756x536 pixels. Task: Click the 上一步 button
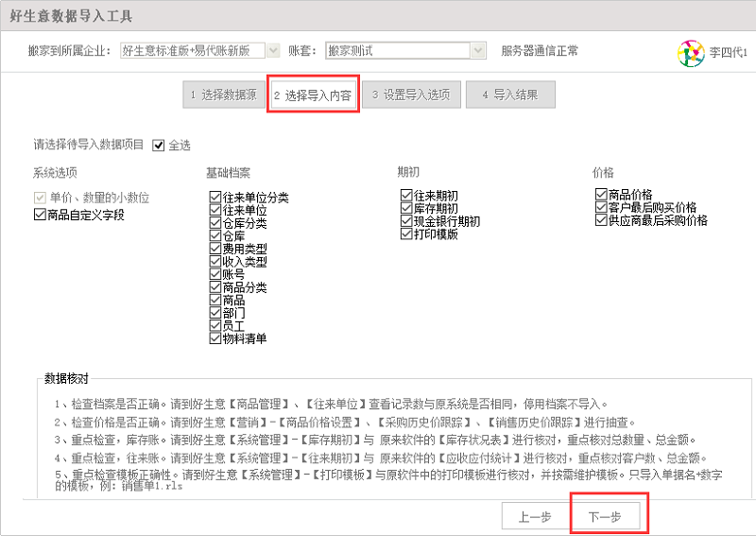tap(535, 517)
